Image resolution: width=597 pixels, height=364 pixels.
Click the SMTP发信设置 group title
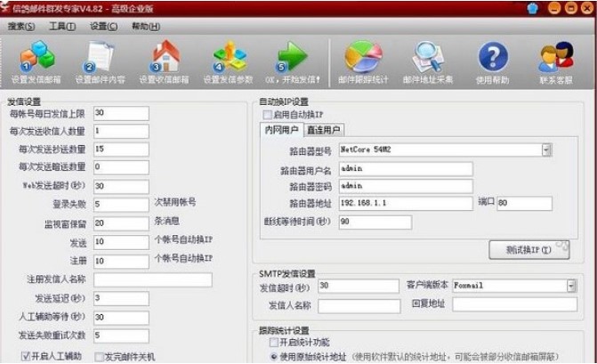[x=287, y=274]
